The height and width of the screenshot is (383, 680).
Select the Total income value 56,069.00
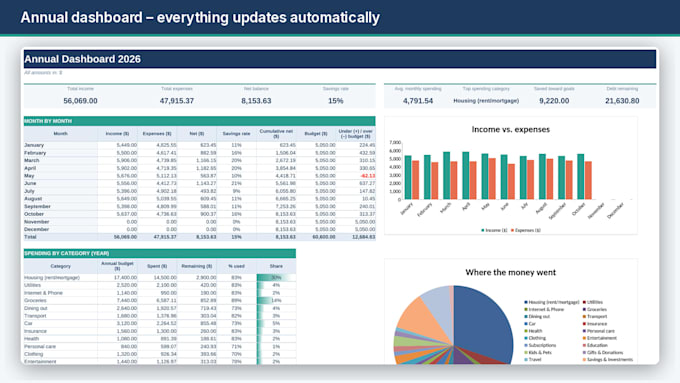80,101
